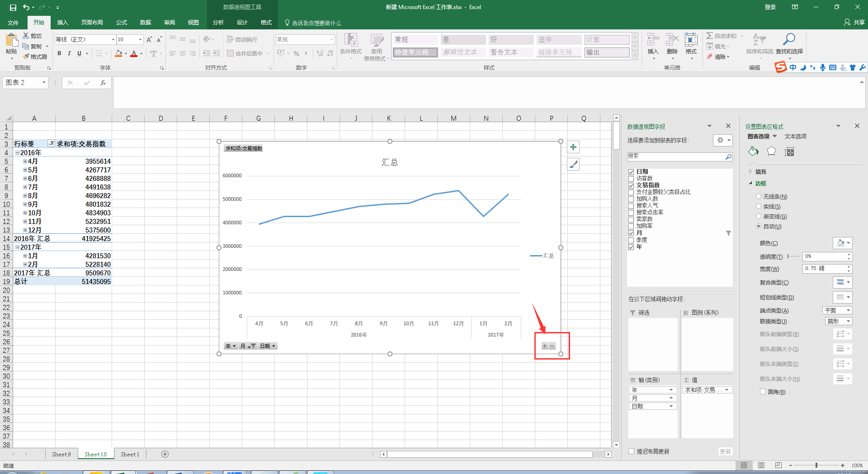
Task: Click the 文本选项 link
Action: (795, 137)
